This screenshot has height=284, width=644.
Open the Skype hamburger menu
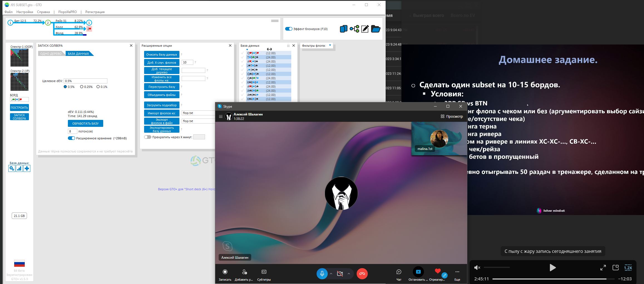coord(221,117)
